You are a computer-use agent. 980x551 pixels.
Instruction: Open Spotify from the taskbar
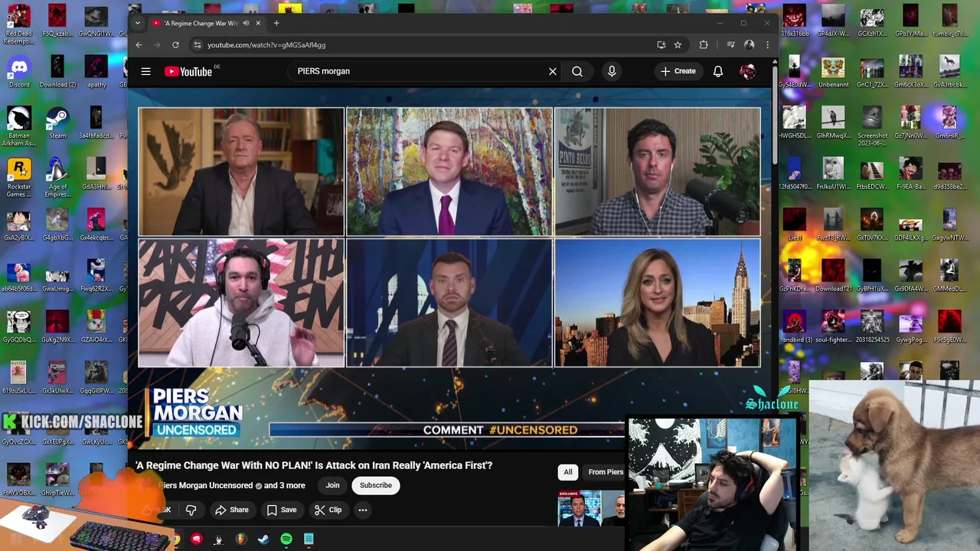tap(286, 540)
